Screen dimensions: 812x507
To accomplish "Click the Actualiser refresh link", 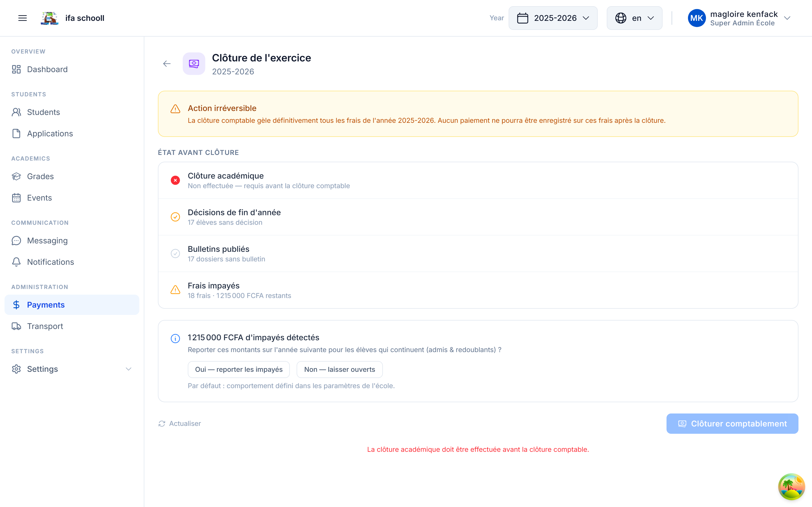I will pyautogui.click(x=180, y=424).
